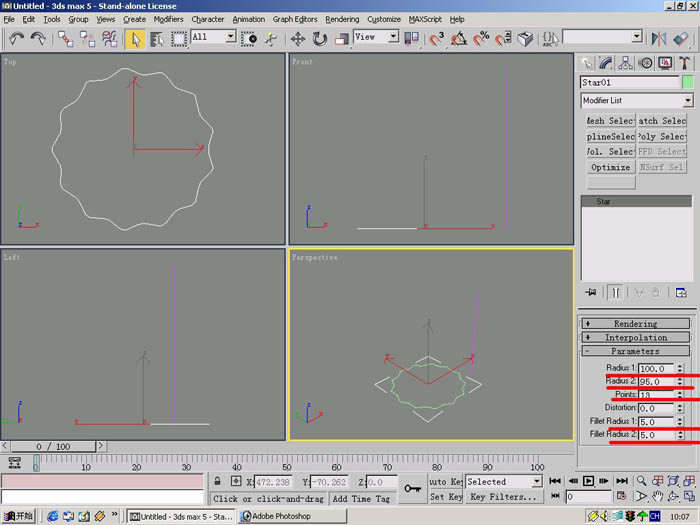700x525 pixels.
Task: Click the Star01 object color swatch
Action: 688,82
